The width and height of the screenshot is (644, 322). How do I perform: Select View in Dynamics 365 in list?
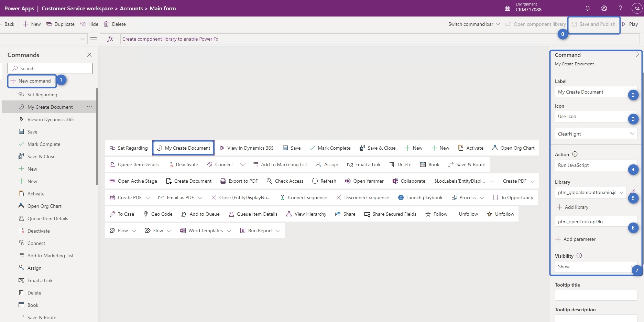pos(49,119)
